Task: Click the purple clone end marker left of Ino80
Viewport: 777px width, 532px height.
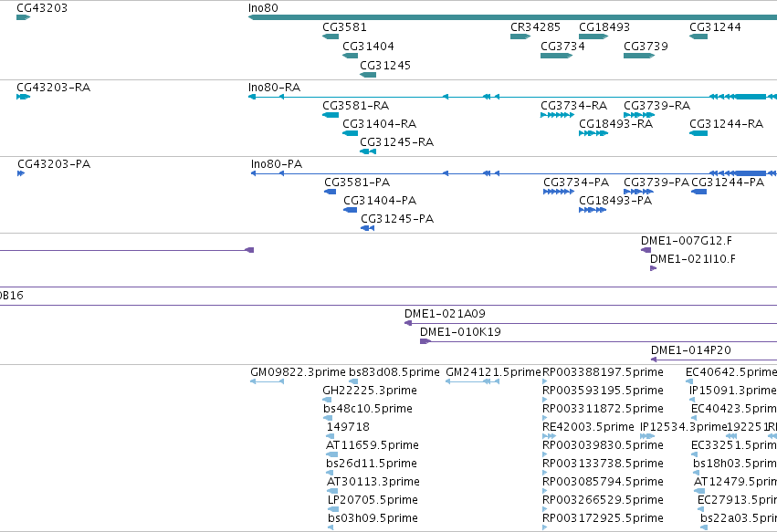Action: click(250, 250)
